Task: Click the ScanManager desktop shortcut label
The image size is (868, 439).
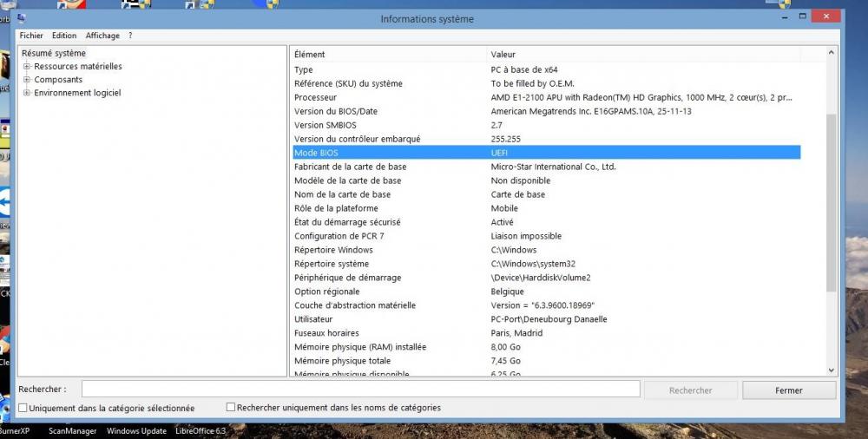Action: (73, 430)
